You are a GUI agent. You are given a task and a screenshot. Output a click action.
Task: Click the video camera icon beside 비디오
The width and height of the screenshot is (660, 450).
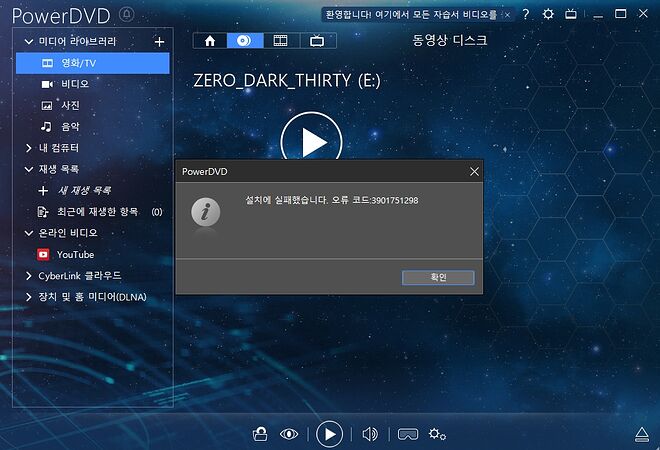pos(47,84)
